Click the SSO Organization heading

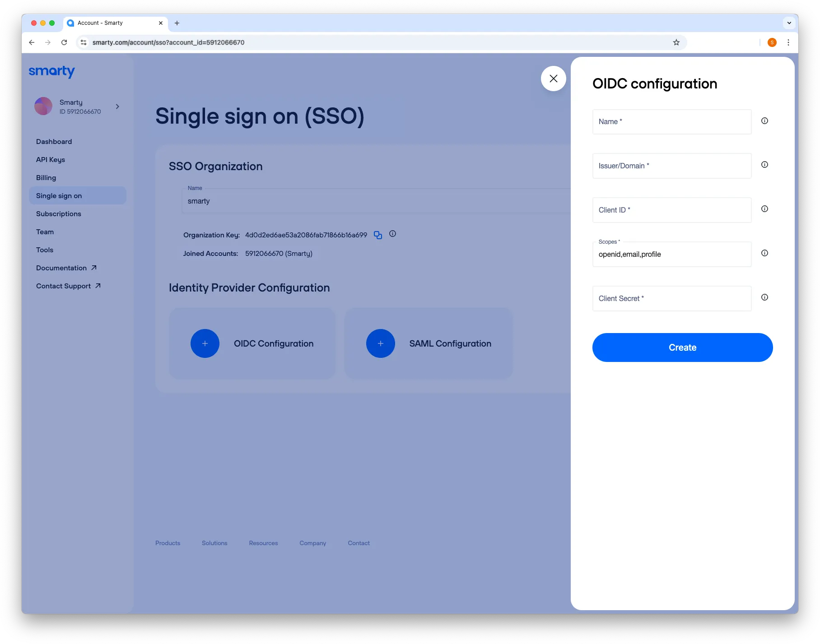coord(215,167)
